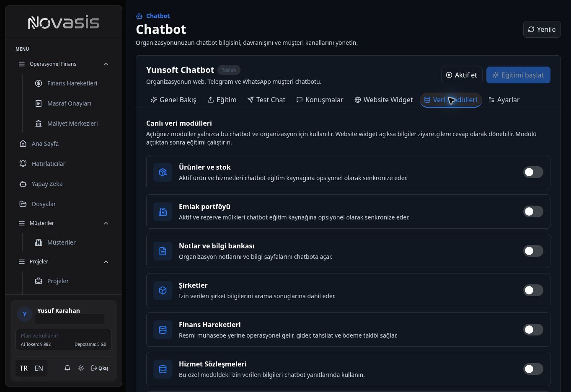Open Hatırlatıcılar bell icon
The image size is (571, 392).
23,164
